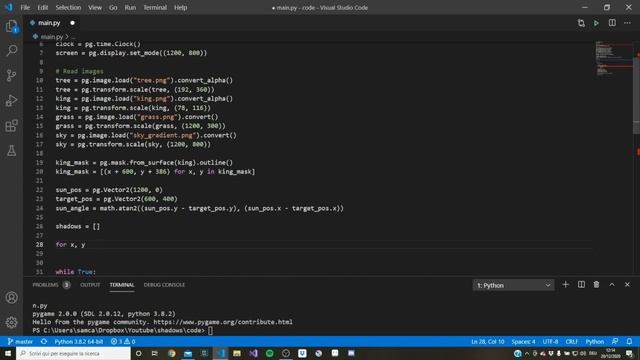Run Python file with the play button
The image size is (640, 360).
coord(596,23)
